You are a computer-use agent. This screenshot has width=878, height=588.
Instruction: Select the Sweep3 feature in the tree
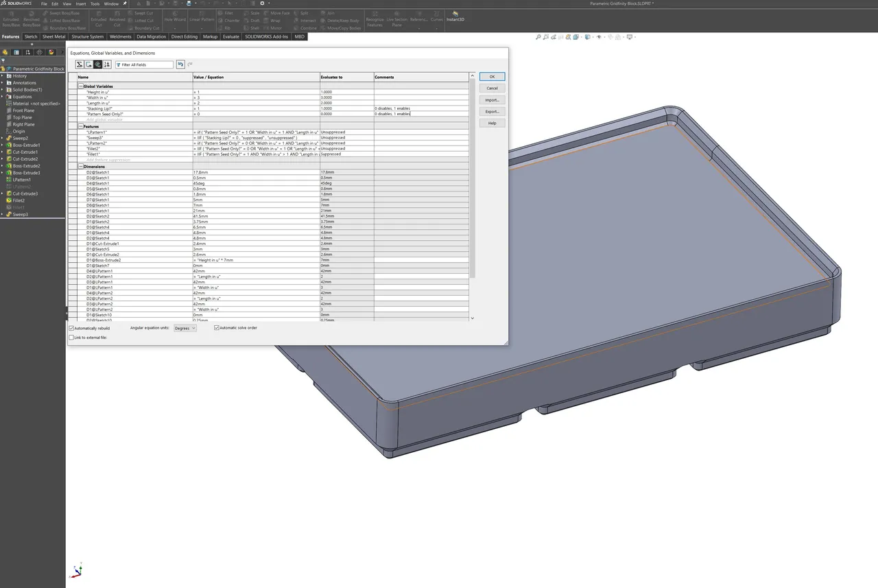tap(22, 214)
